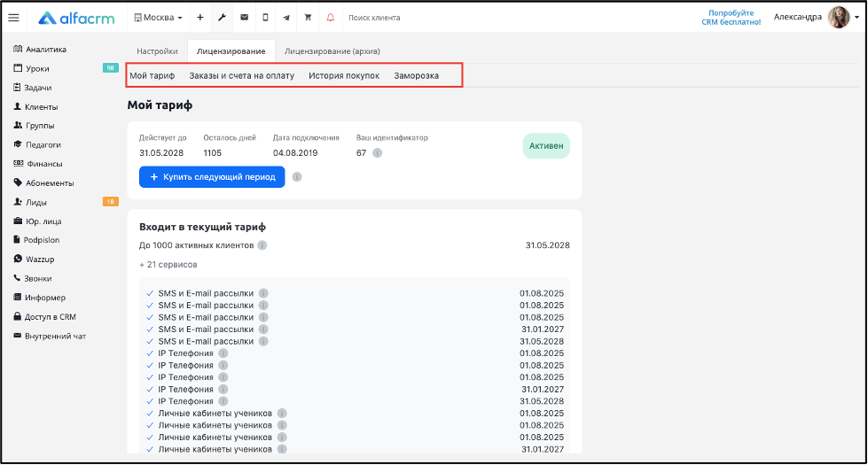Open the envelope mail icon
The width and height of the screenshot is (868, 465).
click(244, 17)
